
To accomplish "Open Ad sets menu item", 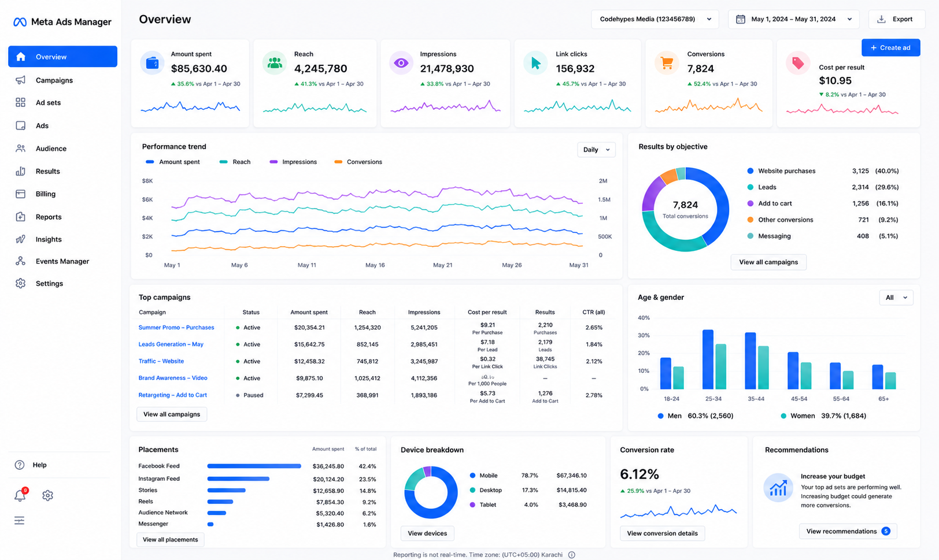I will pos(62,102).
